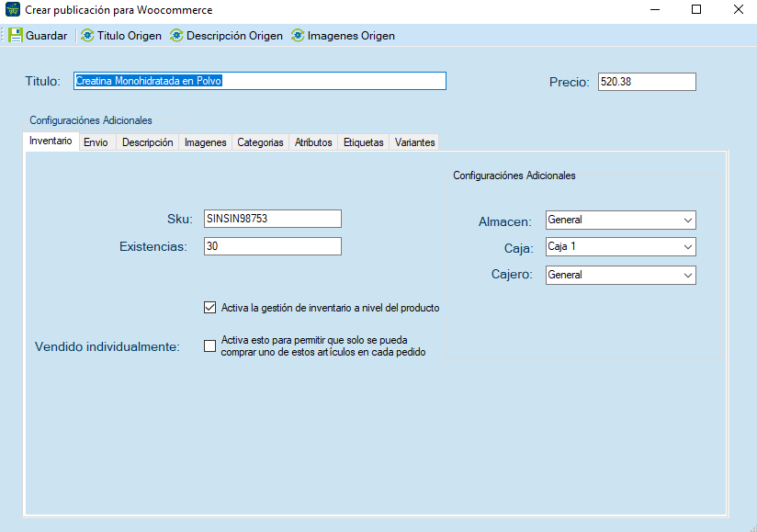Screen dimensions: 757x532
Task: Toggle inventory management checkbox at product level
Action: (209, 308)
